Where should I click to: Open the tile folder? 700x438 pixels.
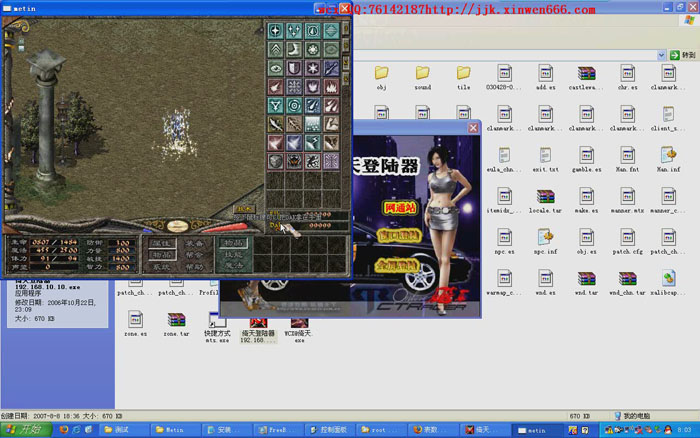463,74
